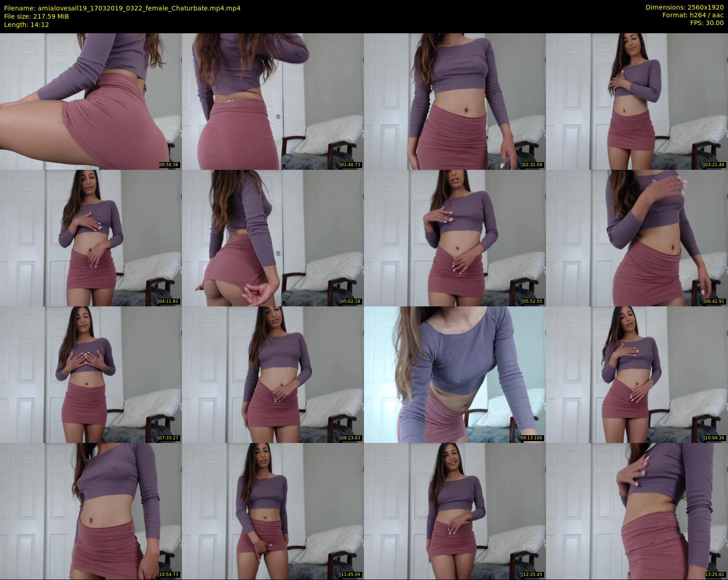Open the frame at 08:23.63

tap(273, 374)
